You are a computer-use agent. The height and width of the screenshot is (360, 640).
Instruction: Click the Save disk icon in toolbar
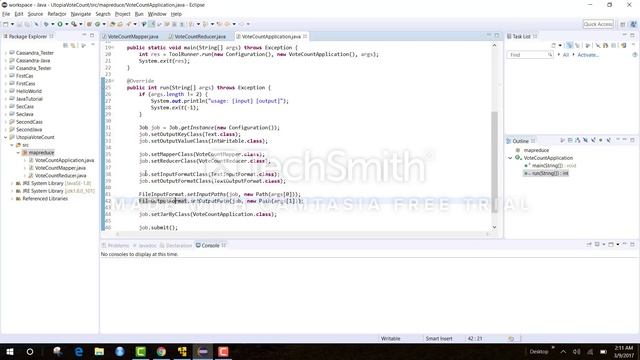tap(20, 24)
